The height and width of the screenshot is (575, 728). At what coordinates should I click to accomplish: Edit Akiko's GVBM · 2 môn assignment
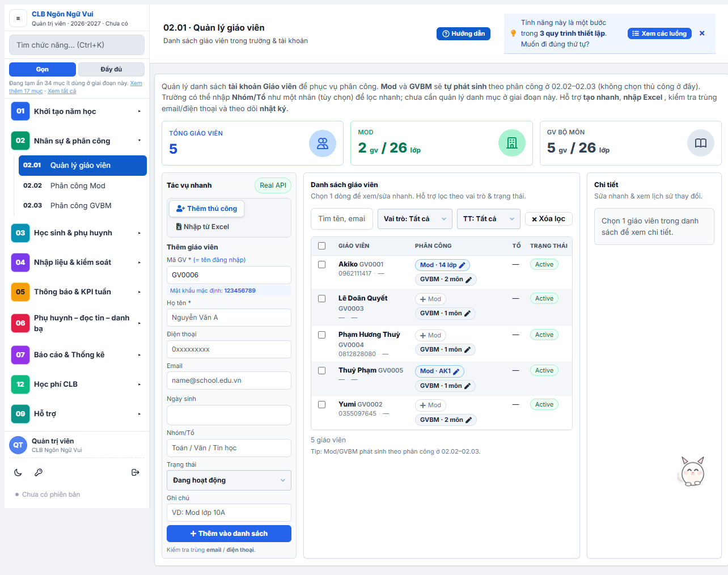(446, 279)
